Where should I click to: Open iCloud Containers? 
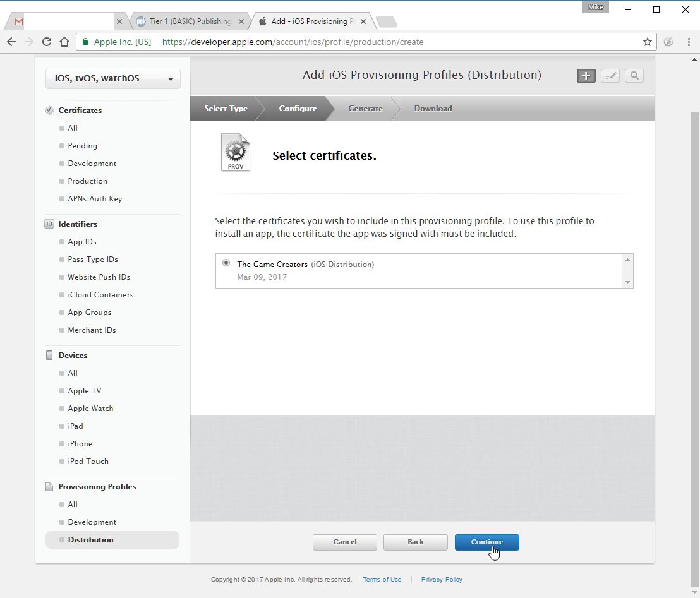point(100,295)
